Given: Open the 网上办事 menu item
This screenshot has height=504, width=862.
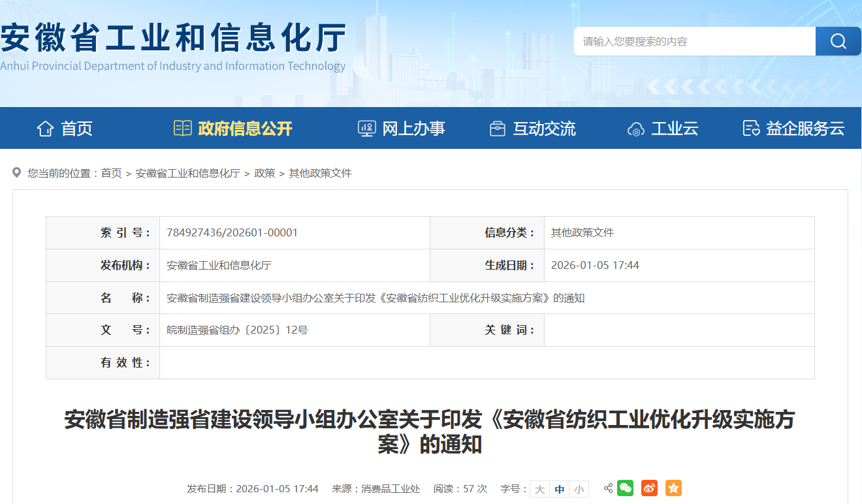Looking at the screenshot, I should pyautogui.click(x=402, y=129).
